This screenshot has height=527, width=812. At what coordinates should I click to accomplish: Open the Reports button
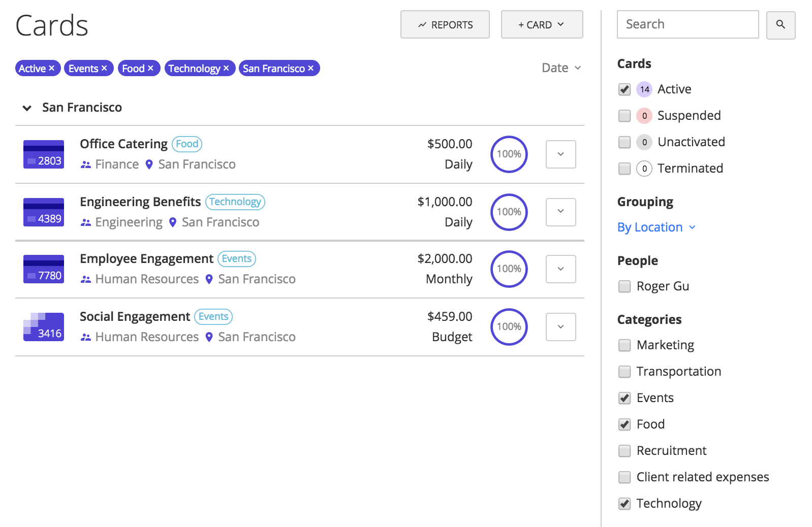(445, 24)
